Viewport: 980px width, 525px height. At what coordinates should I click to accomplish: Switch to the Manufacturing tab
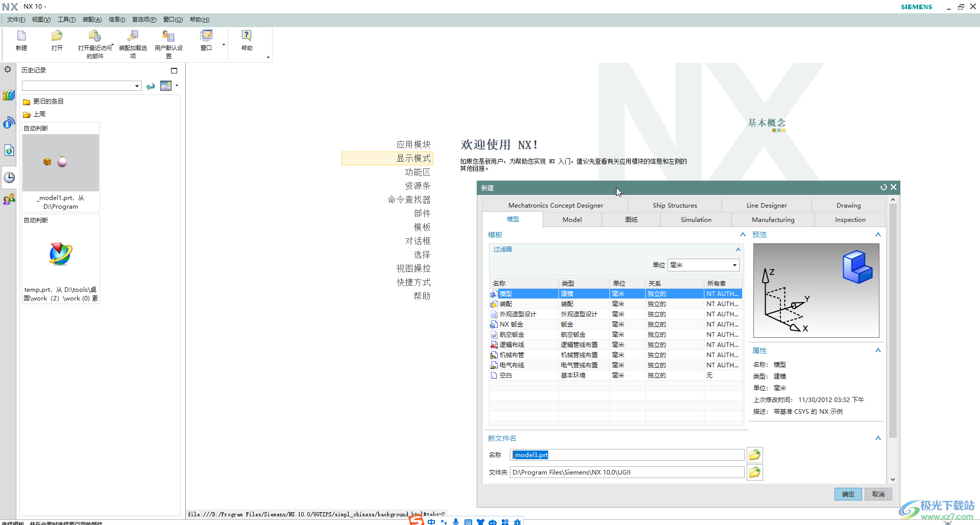tap(773, 219)
